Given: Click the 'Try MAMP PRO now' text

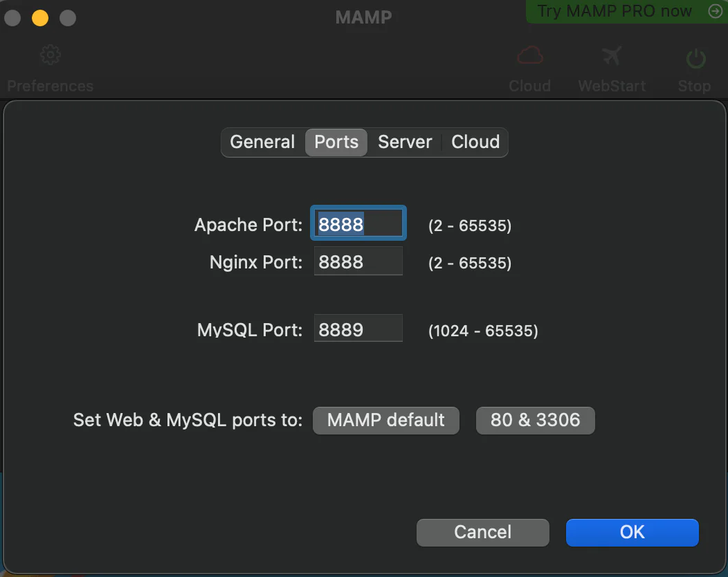Looking at the screenshot, I should pyautogui.click(x=615, y=11).
